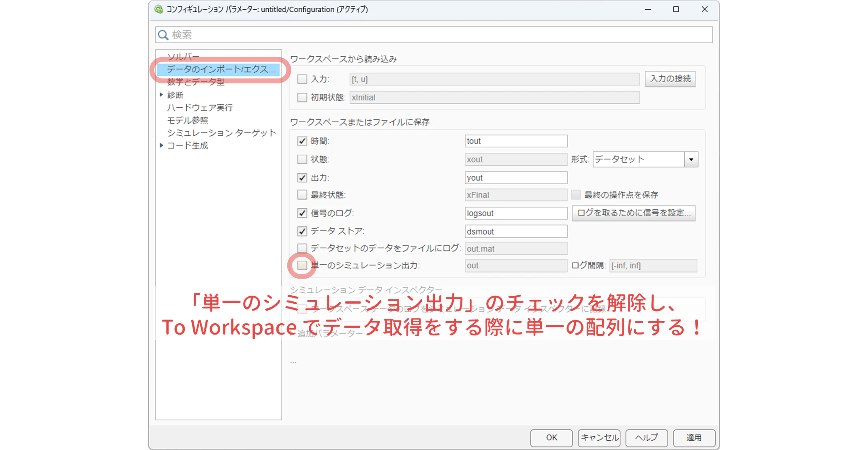Close the configuration dialog window
The width and height of the screenshot is (868, 450).
point(705,9)
